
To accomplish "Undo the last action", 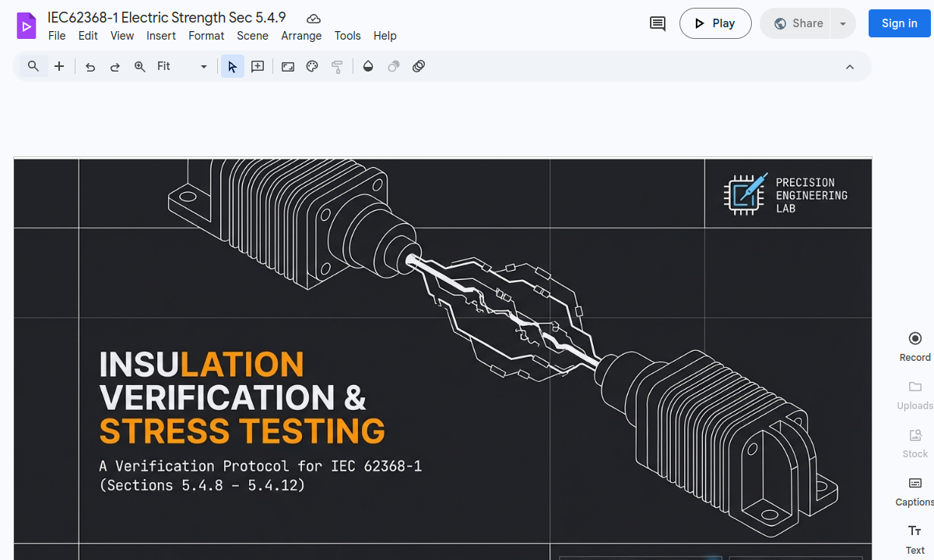I will pyautogui.click(x=90, y=67).
